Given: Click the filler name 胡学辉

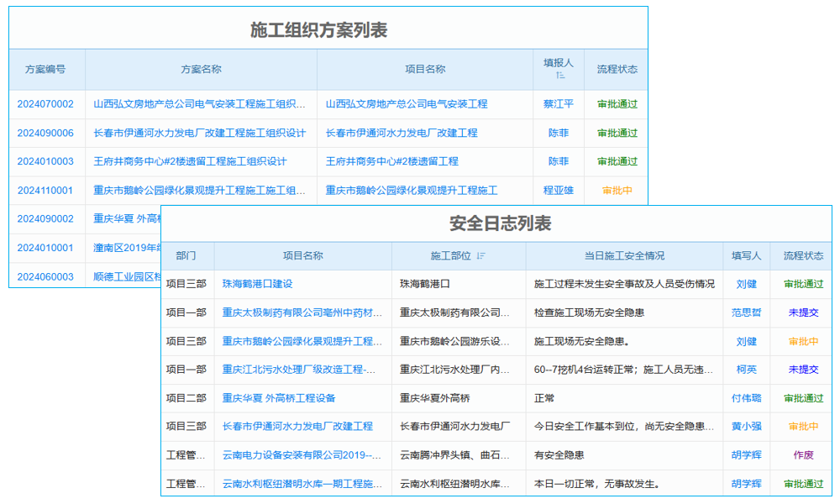Looking at the screenshot, I should point(746,454).
